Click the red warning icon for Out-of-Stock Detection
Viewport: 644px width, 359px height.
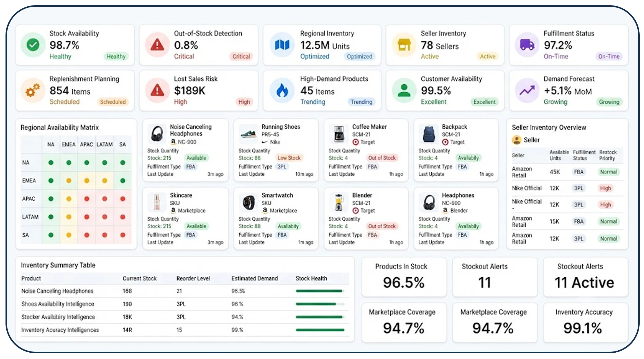pyautogui.click(x=157, y=45)
